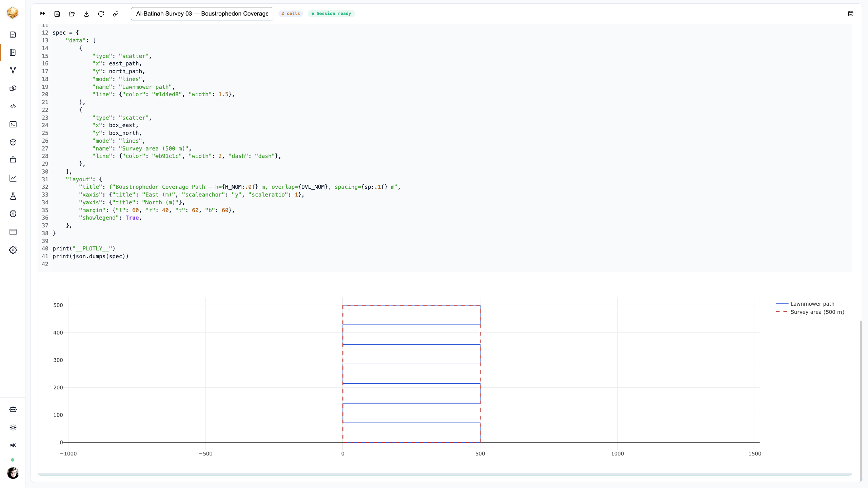
Task: Toggle the light/dark theme sun icon
Action: [13, 427]
